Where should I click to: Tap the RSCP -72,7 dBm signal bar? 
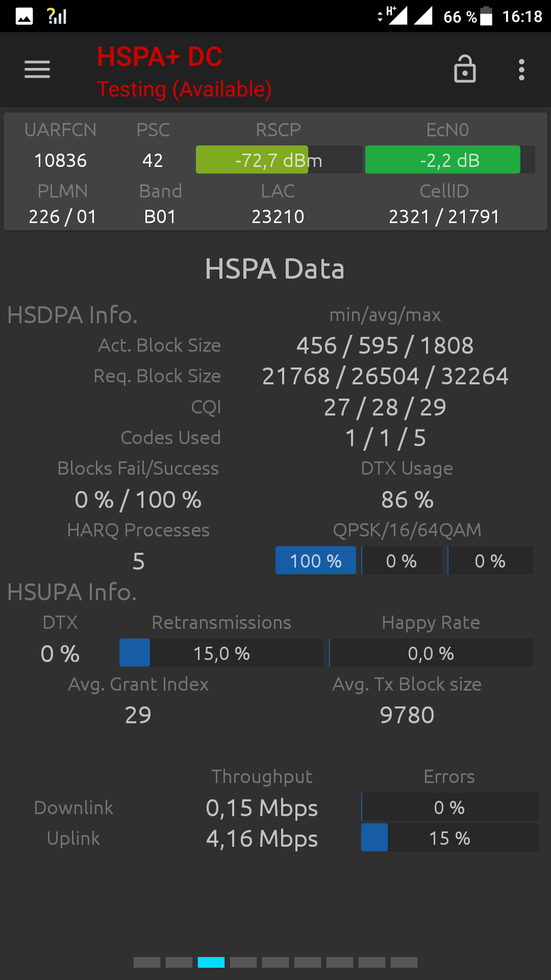pos(279,160)
